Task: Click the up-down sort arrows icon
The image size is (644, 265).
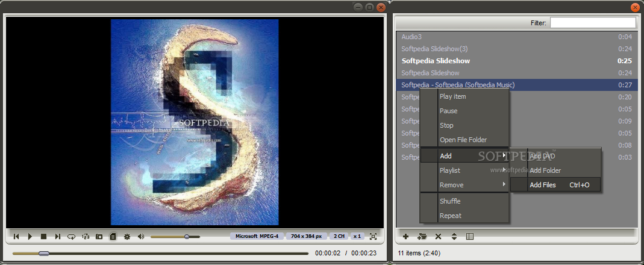Action: coord(454,236)
